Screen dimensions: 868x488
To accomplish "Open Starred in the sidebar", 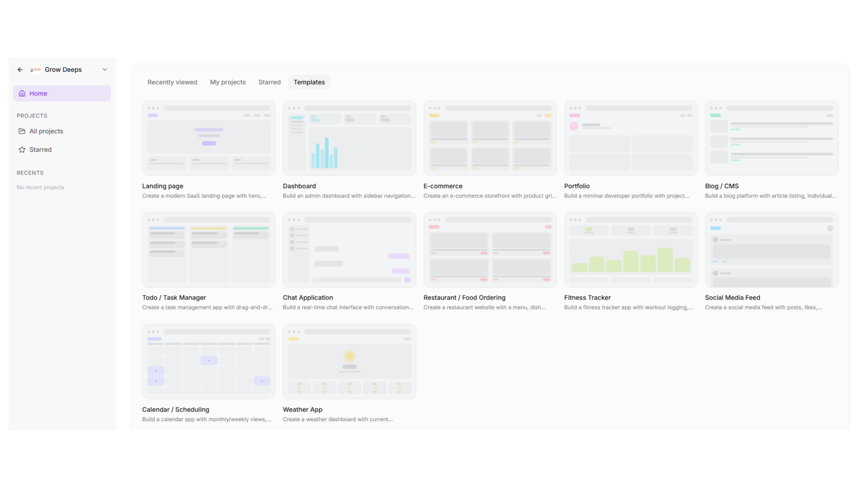I will coord(62,150).
